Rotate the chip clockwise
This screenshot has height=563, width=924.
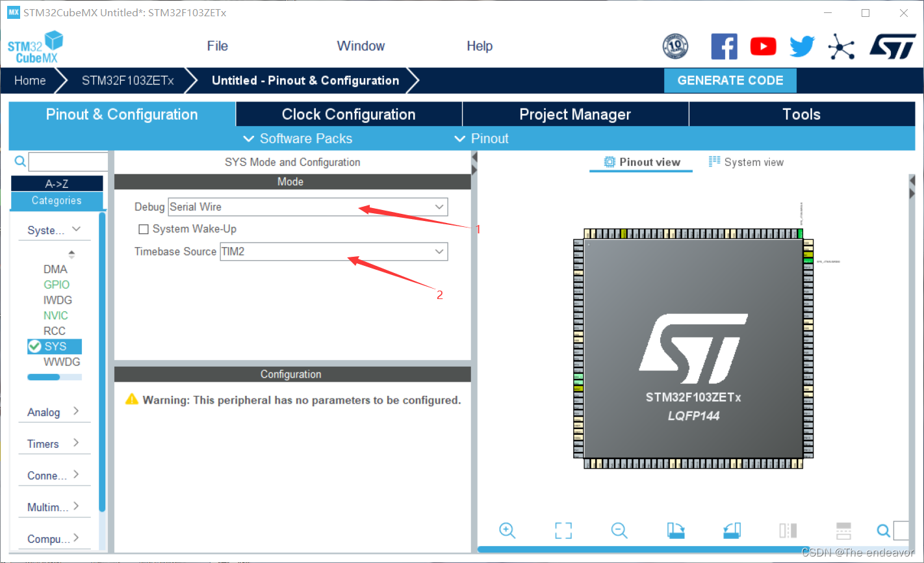(676, 530)
